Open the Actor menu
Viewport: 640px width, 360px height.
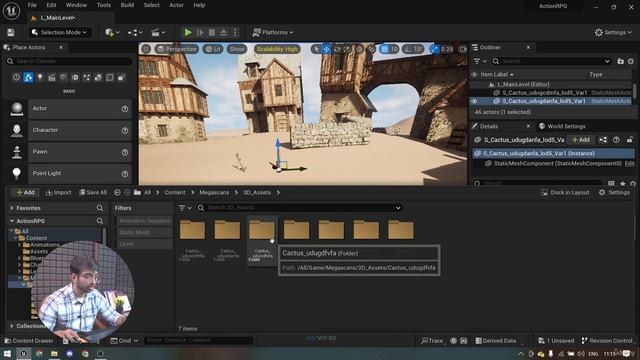coord(176,5)
